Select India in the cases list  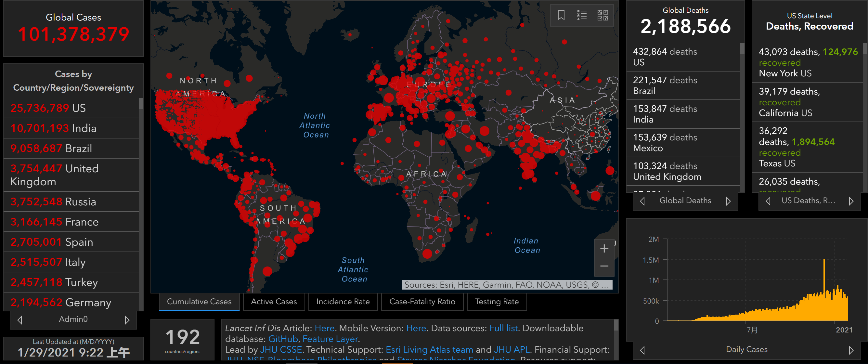click(x=71, y=128)
